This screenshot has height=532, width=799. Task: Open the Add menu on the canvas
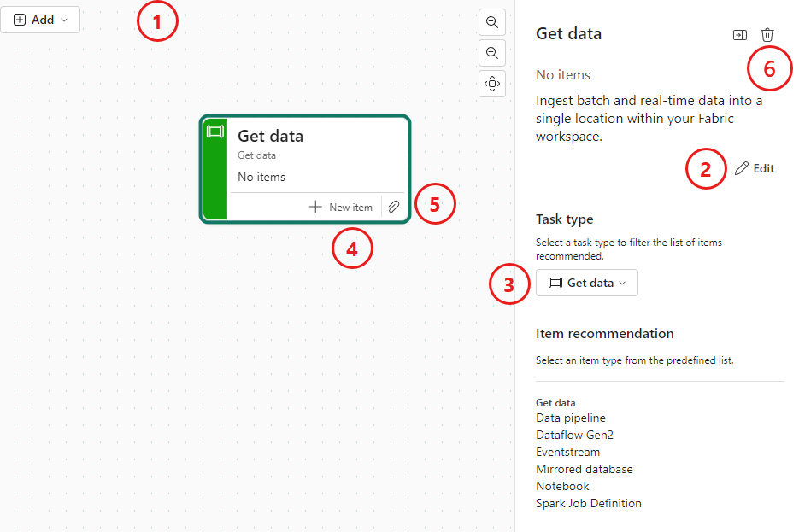[34, 19]
